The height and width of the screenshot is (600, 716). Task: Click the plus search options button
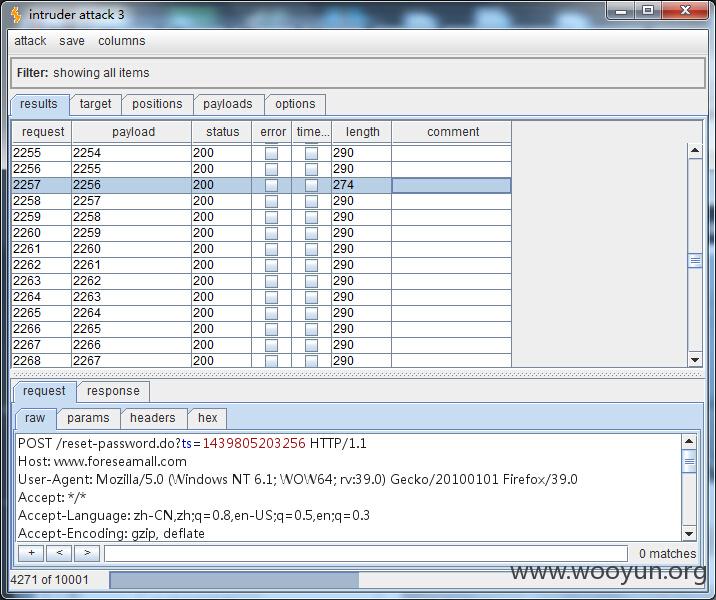(x=31, y=553)
